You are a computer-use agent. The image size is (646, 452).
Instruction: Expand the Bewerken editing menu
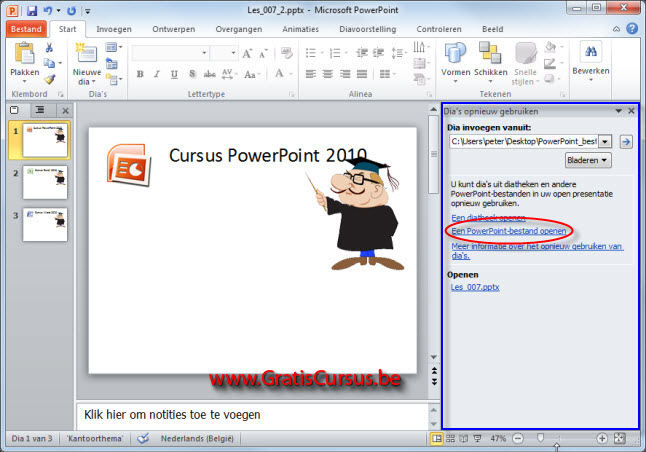(x=590, y=61)
